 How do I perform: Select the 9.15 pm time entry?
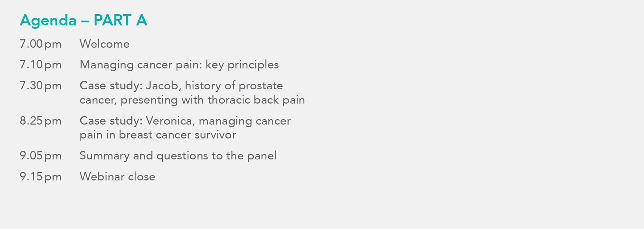[x=41, y=176]
